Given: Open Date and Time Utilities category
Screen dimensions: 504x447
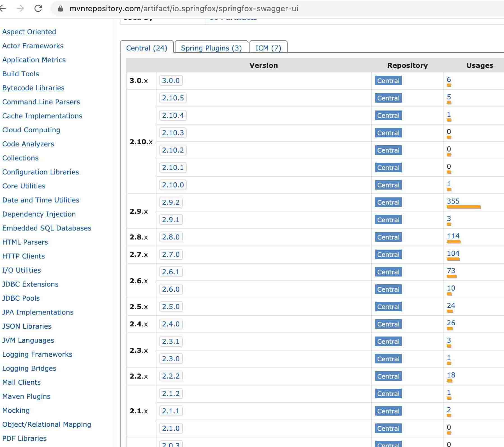Looking at the screenshot, I should [x=41, y=200].
